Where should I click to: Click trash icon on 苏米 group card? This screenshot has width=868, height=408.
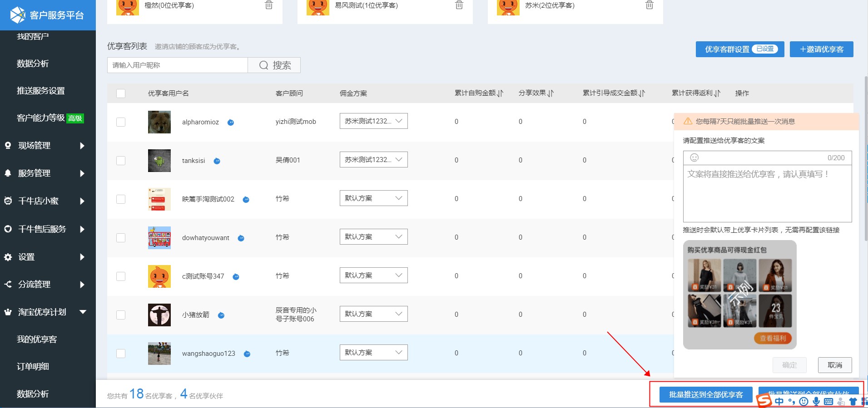[650, 5]
